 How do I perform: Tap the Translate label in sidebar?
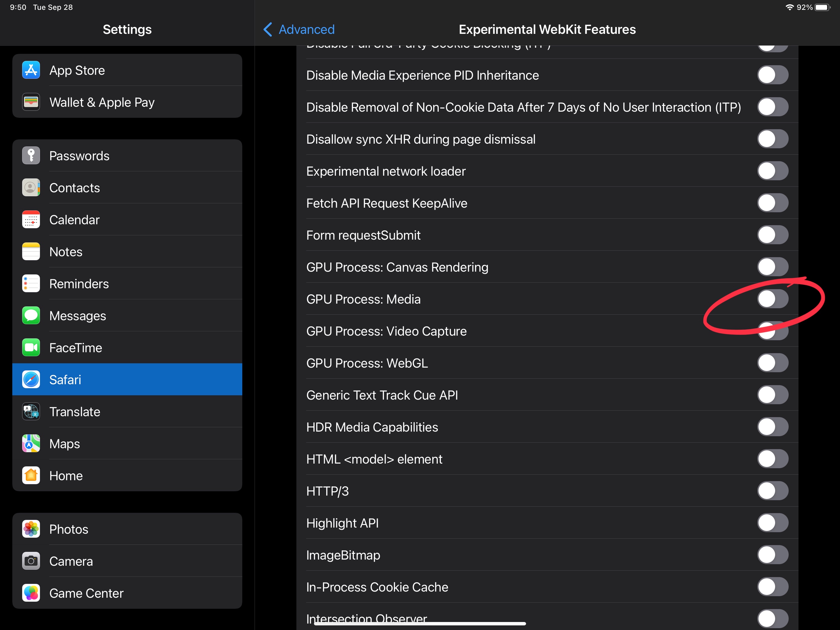(75, 412)
